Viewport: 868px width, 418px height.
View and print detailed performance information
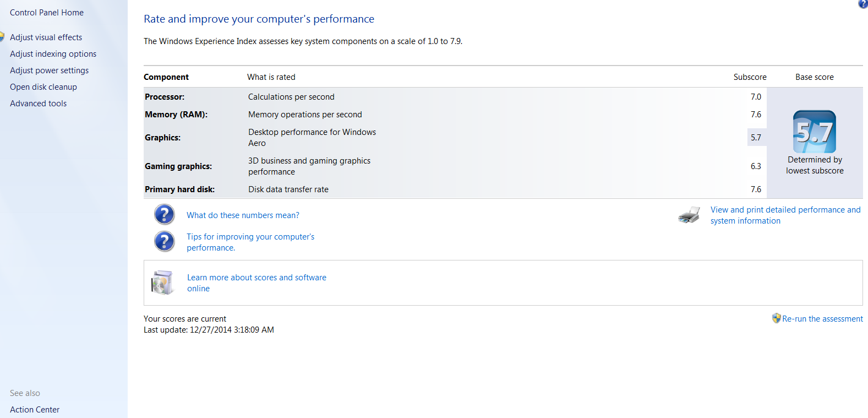(x=785, y=210)
